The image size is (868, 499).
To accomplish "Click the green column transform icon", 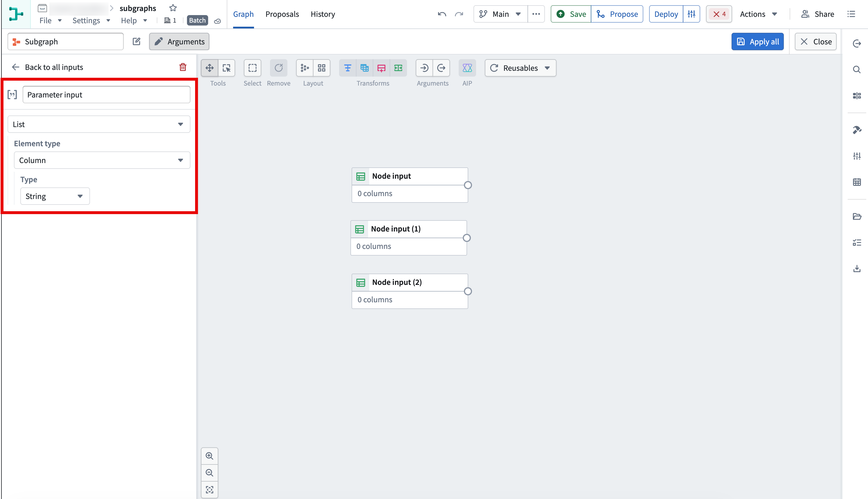I will [398, 68].
